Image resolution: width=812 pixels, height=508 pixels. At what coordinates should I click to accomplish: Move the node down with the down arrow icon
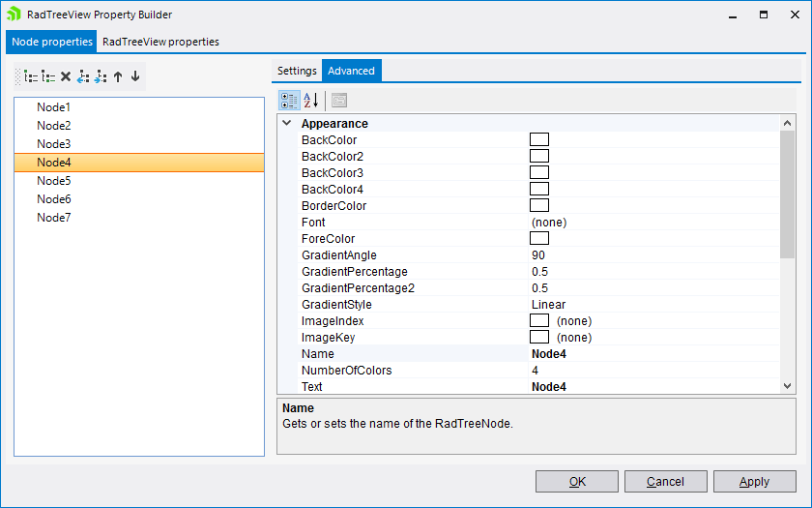(x=135, y=76)
